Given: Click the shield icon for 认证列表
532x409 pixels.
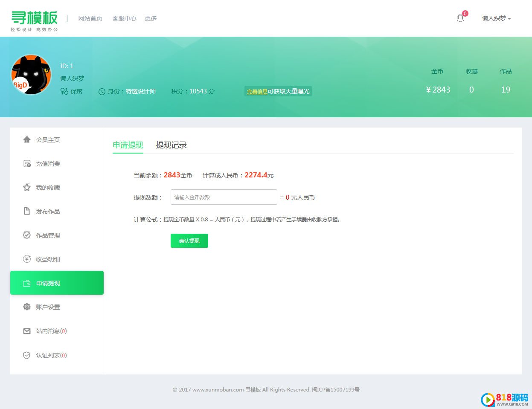Looking at the screenshot, I should pyautogui.click(x=27, y=355).
